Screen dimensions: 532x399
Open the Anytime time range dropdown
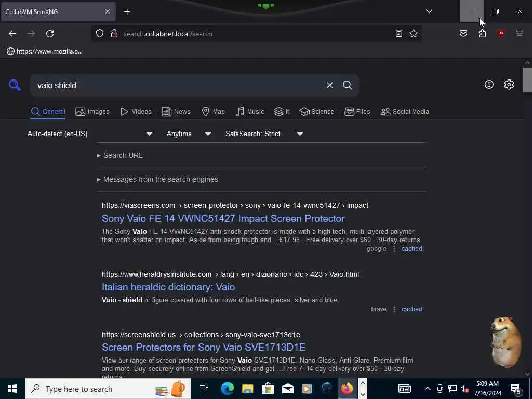(x=189, y=134)
